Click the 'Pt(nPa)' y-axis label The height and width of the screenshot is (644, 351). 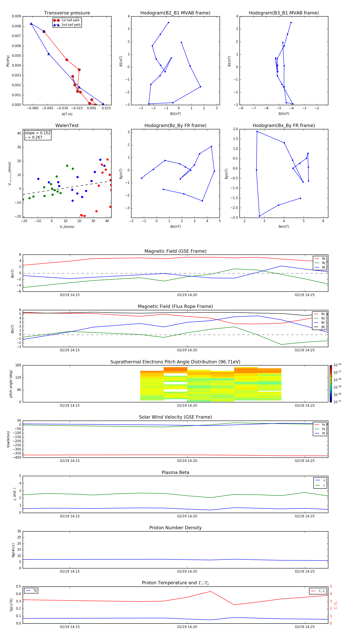pyautogui.click(x=8, y=61)
